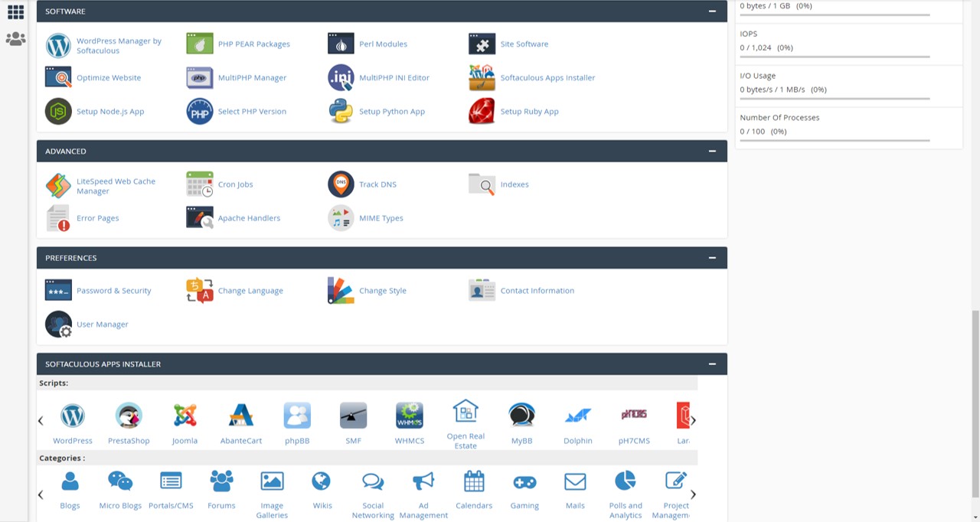Collapse the Advanced section
The height and width of the screenshot is (522, 980).
click(712, 152)
